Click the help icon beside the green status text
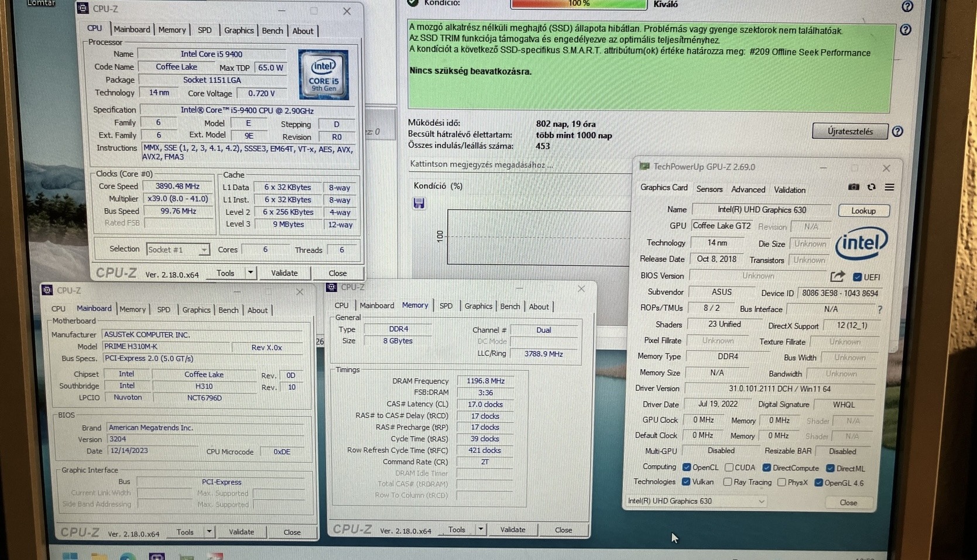 tap(906, 30)
